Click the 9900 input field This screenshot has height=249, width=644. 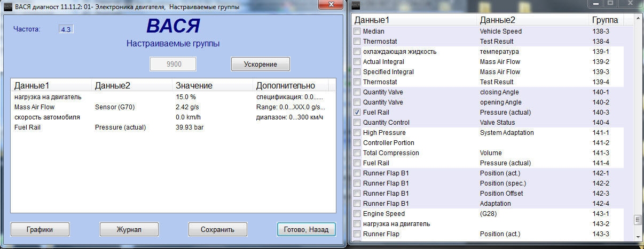coord(173,64)
